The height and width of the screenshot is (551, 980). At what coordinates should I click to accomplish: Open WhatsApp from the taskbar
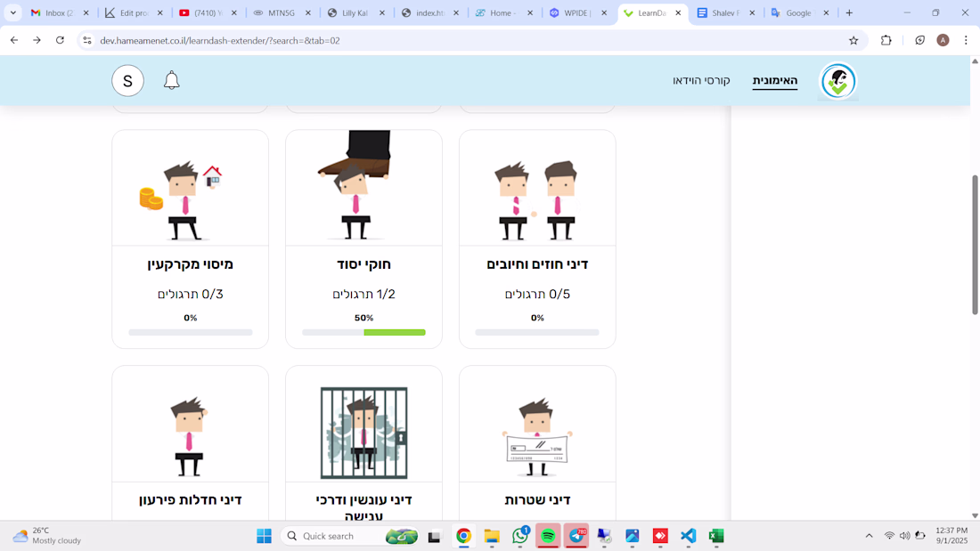pyautogui.click(x=520, y=536)
